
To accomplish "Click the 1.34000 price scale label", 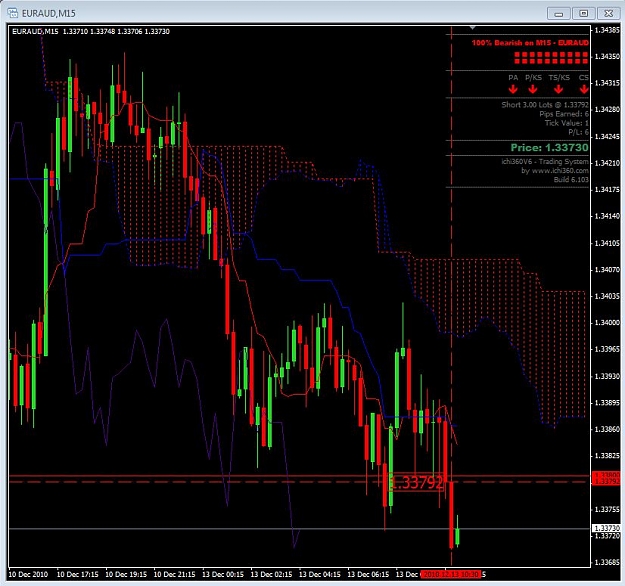I will pos(607,322).
